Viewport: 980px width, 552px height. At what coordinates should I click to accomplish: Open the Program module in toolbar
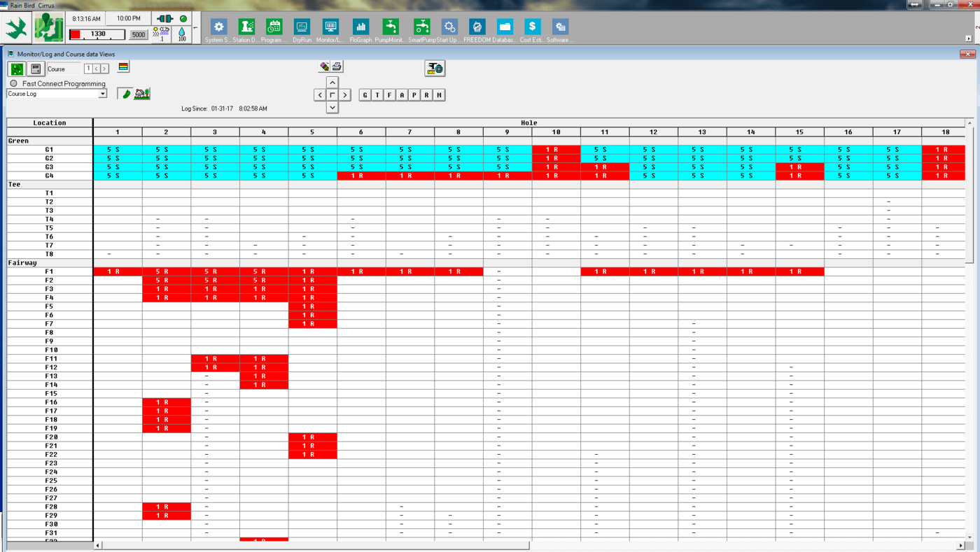pos(274,28)
